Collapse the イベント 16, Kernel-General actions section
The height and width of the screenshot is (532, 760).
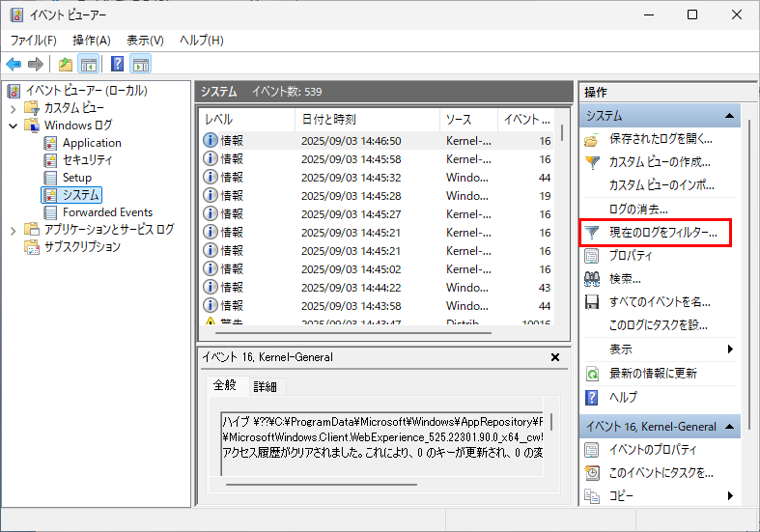click(x=729, y=427)
